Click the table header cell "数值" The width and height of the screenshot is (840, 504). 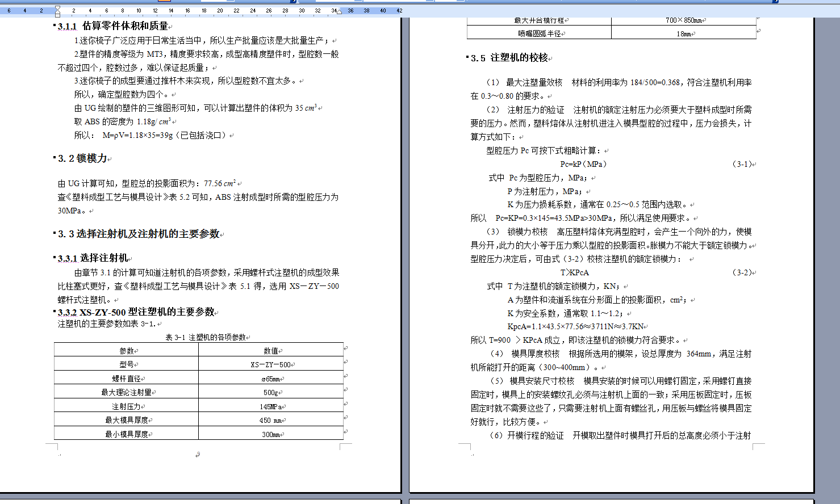coord(271,351)
